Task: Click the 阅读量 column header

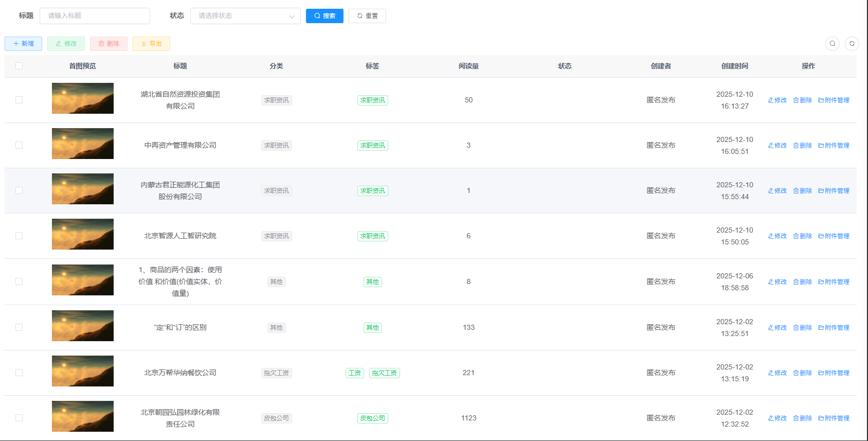Action: pos(468,66)
